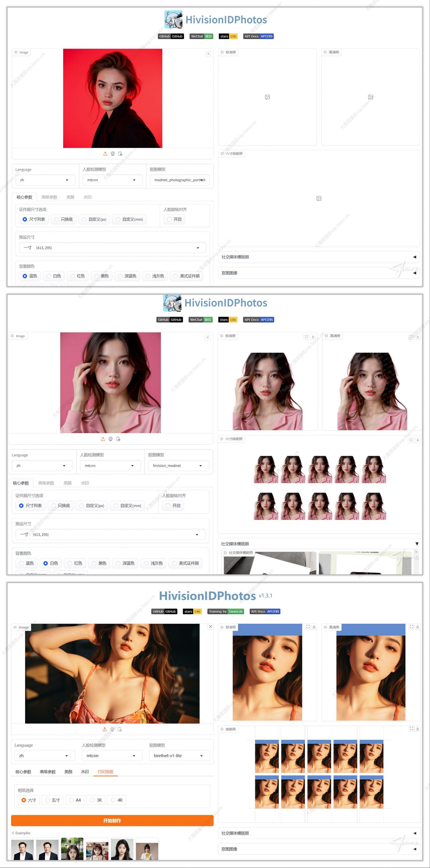
Task: Download the 六寸排版照 layout image
Action: pos(418,440)
